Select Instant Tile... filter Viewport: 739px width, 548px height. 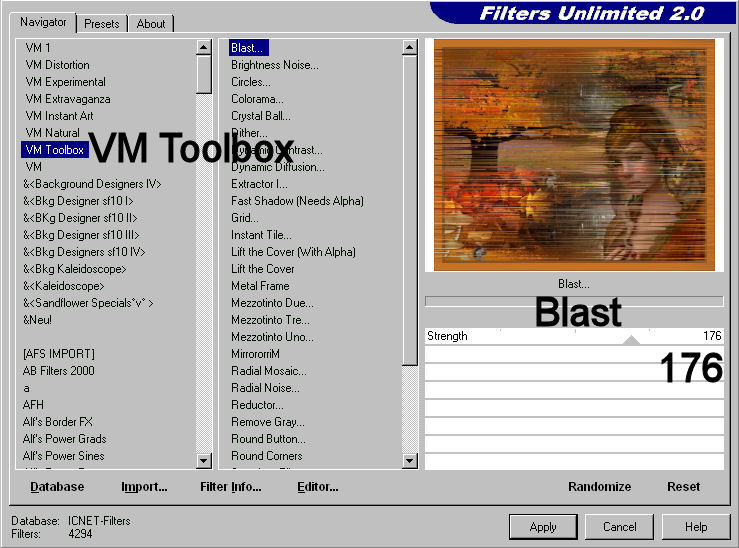coord(261,235)
